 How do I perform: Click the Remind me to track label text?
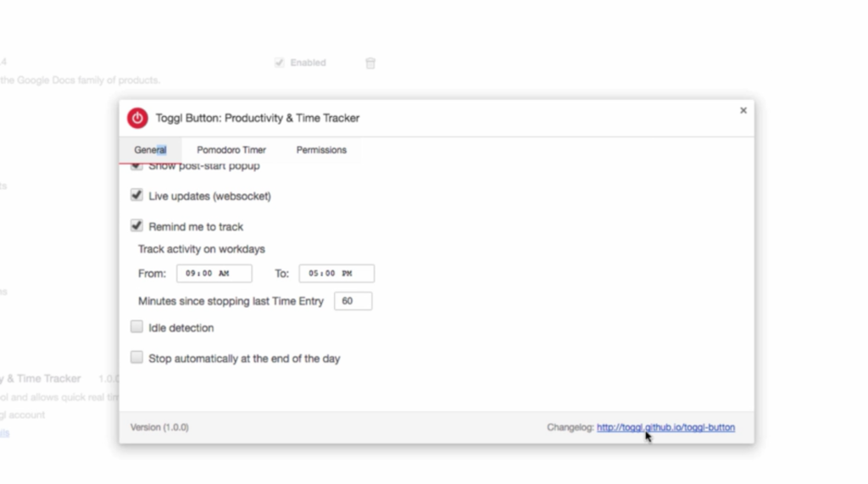[x=196, y=226]
